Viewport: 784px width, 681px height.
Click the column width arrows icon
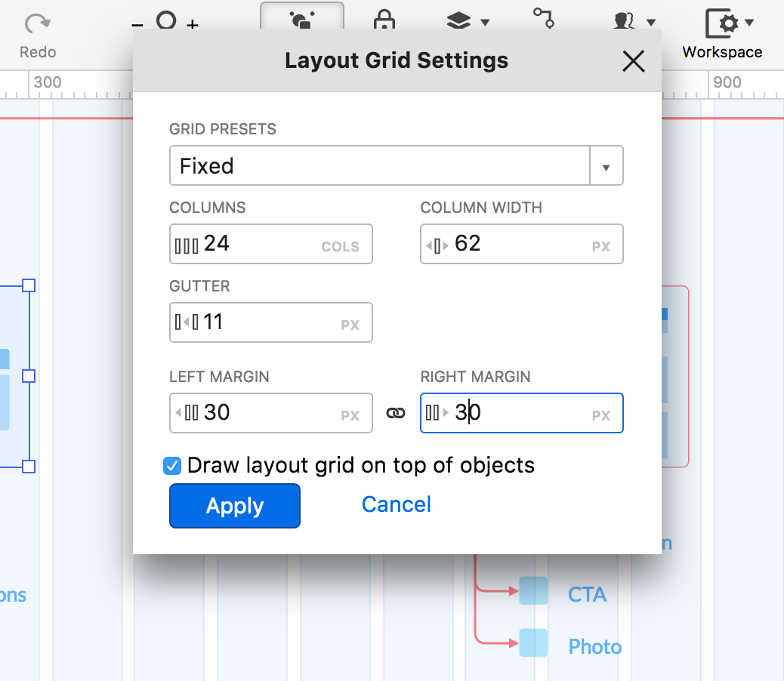tap(437, 246)
